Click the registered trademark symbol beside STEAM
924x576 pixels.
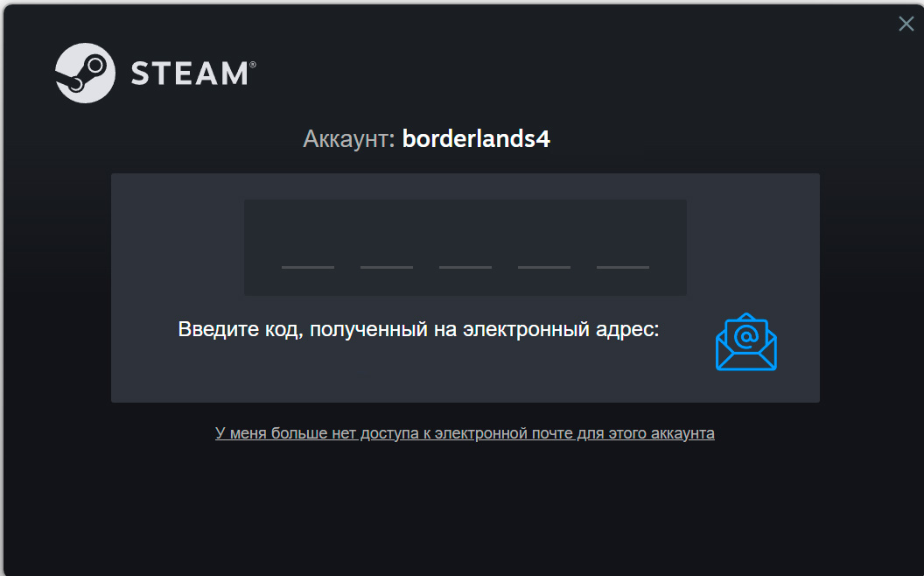click(253, 64)
